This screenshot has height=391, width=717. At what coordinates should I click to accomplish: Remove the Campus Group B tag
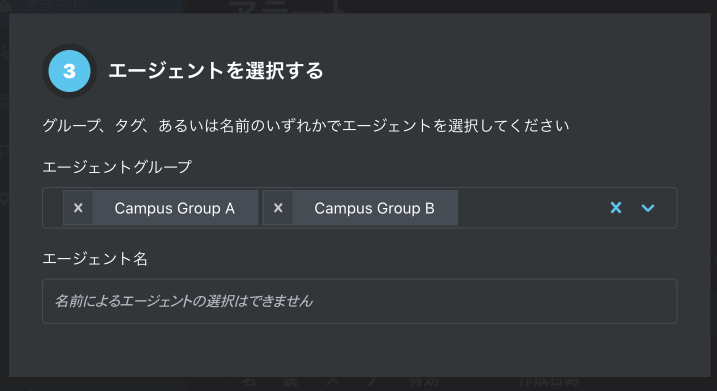[x=278, y=208]
